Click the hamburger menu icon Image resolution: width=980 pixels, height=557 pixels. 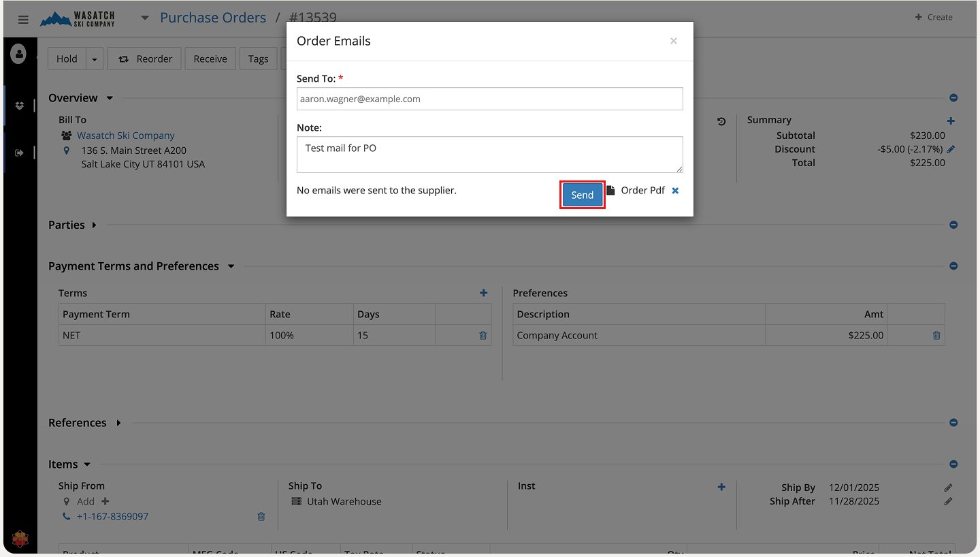coord(23,20)
